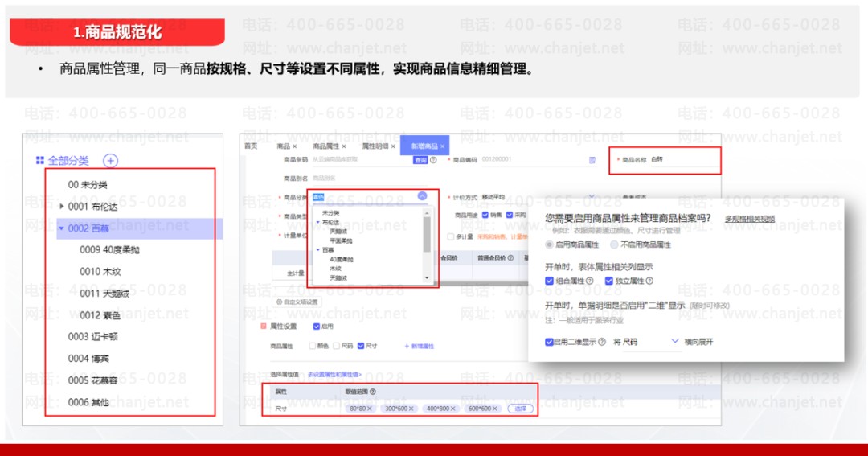Image resolution: width=868 pixels, height=456 pixels.
Task: Check the 尺码 attribute checkbox
Action: pos(337,346)
